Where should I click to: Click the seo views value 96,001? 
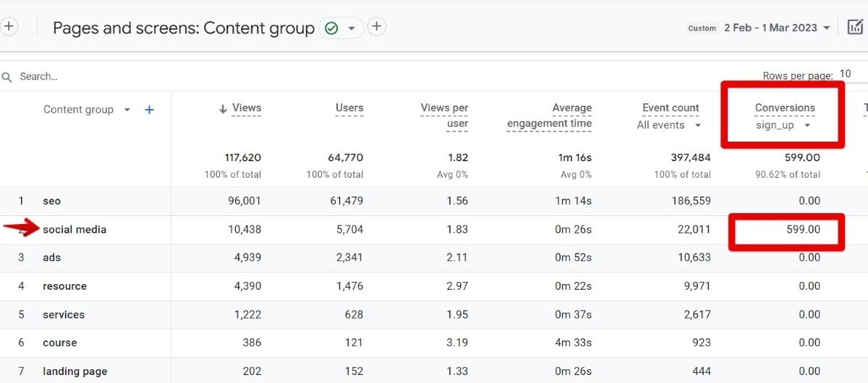point(244,201)
